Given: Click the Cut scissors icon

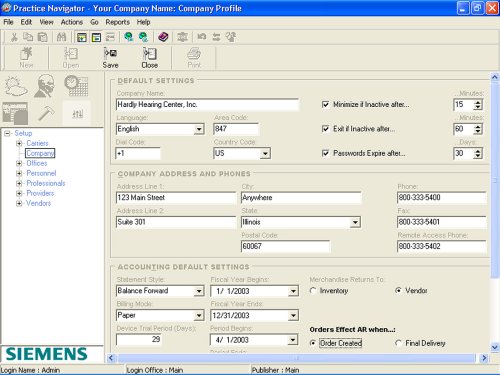Looking at the screenshot, I should coord(14,37).
